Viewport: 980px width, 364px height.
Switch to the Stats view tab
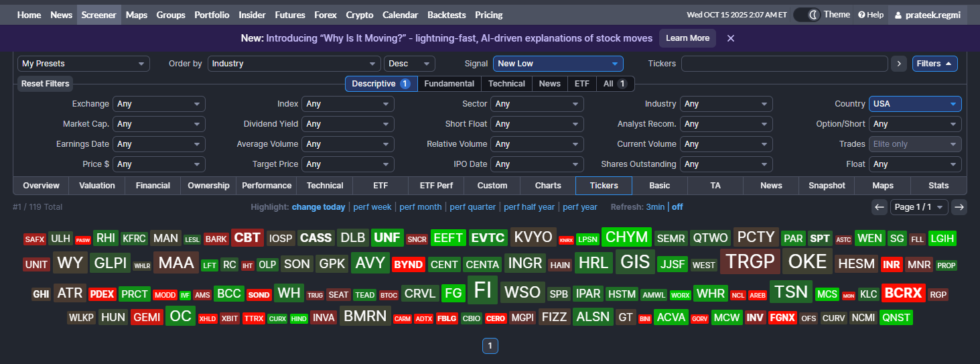click(x=938, y=186)
